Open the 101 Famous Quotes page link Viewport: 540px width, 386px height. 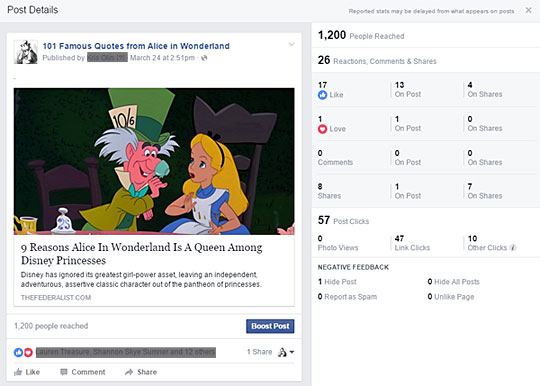pyautogui.click(x=136, y=46)
